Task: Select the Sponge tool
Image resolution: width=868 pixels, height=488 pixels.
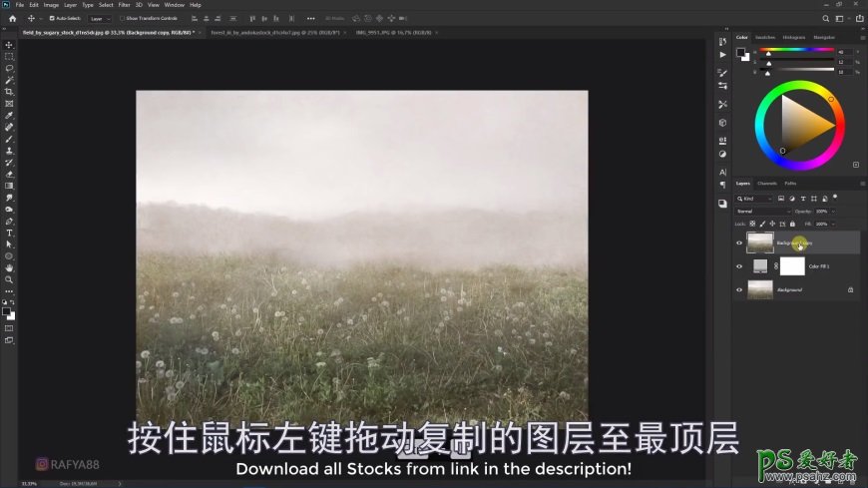Action: pos(9,210)
